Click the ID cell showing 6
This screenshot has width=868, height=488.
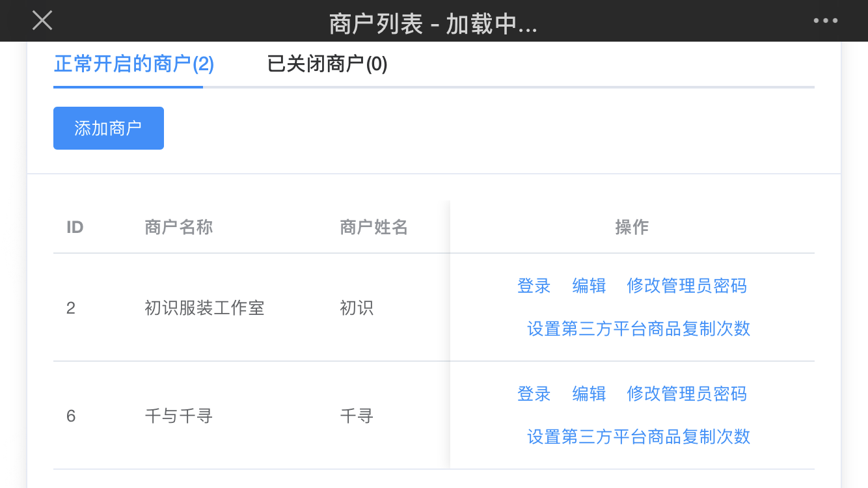pos(71,416)
